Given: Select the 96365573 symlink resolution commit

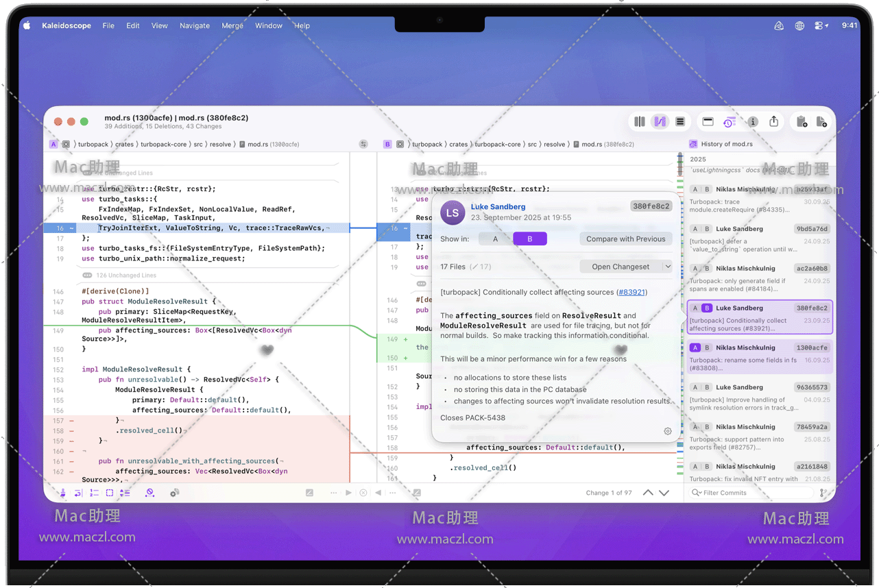Looking at the screenshot, I should coord(760,396).
